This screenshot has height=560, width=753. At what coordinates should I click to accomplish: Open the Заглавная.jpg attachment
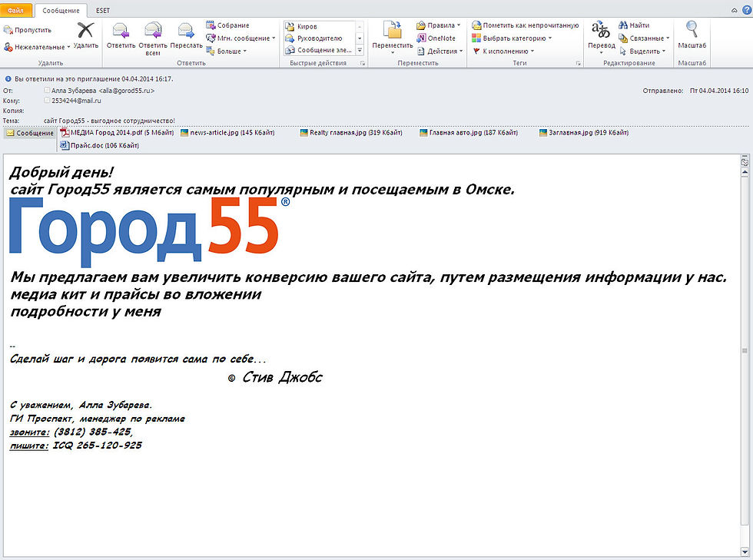[583, 133]
